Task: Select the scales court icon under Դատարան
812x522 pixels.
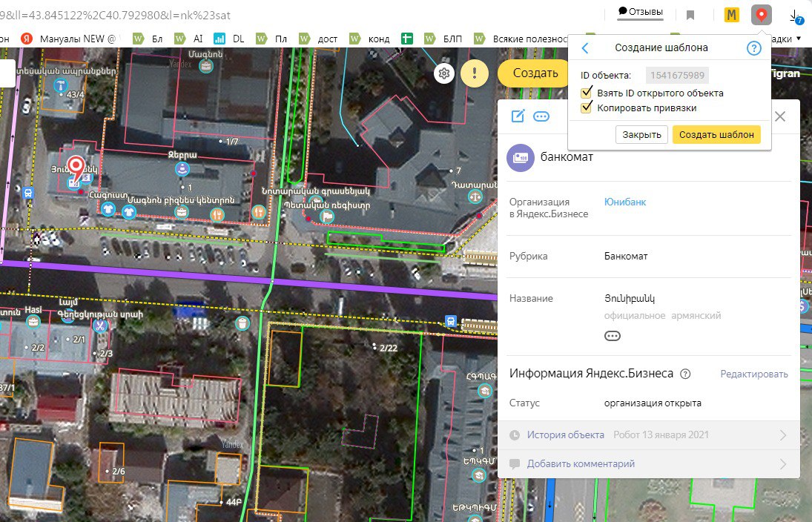Action: (475, 196)
